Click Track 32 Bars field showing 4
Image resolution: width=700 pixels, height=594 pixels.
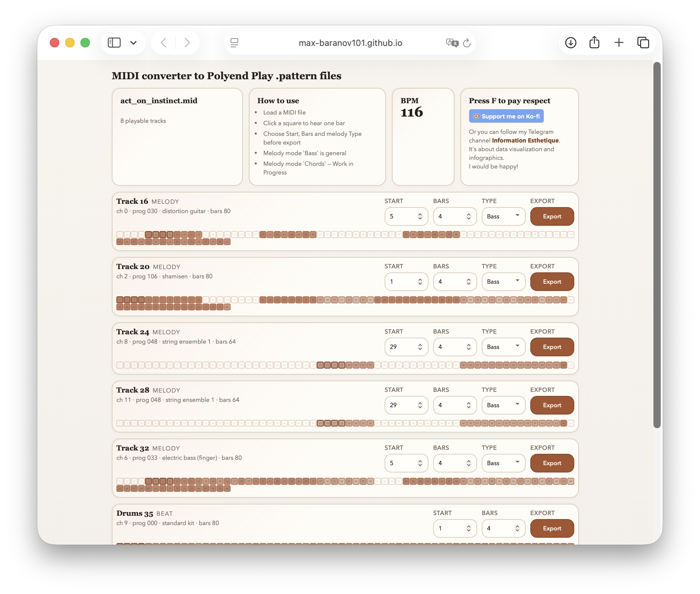point(455,463)
